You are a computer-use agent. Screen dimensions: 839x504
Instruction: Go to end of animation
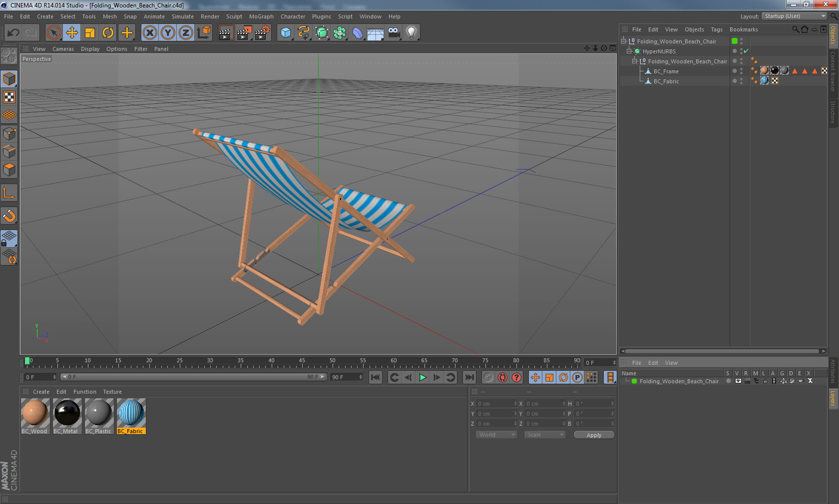point(469,377)
